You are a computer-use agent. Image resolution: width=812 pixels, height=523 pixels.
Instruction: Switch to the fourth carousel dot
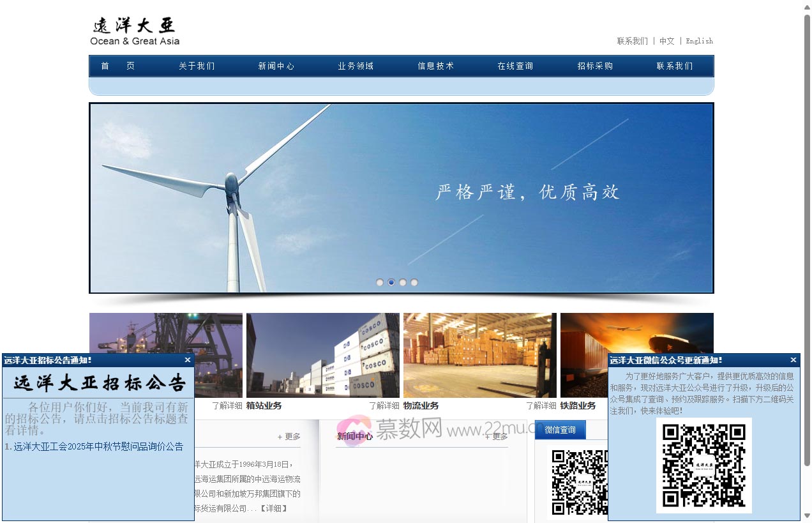pos(414,282)
